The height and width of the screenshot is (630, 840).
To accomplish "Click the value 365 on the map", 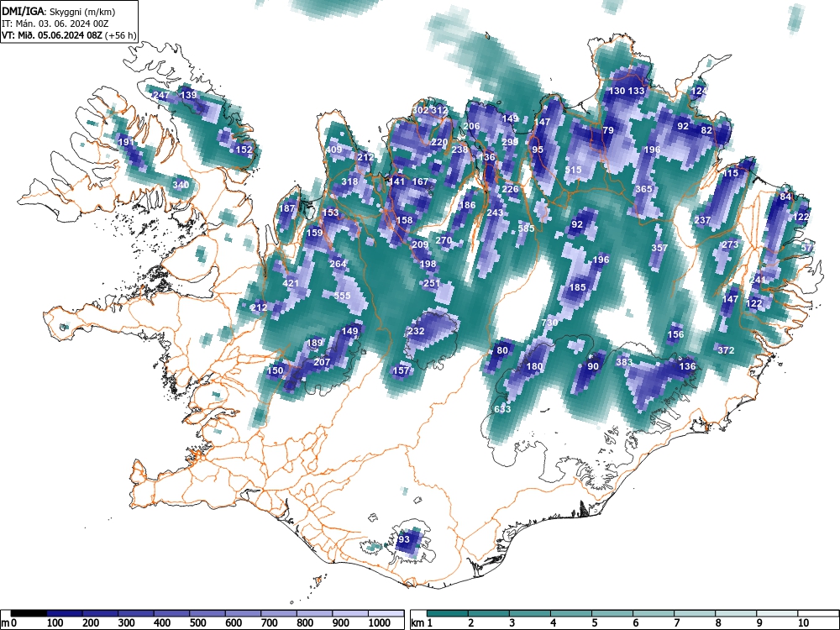I will click(x=643, y=189).
